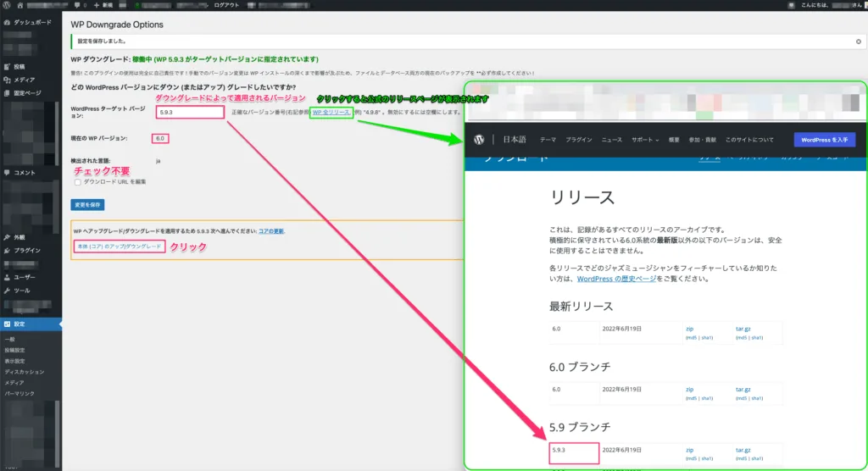This screenshot has width=868, height=471.
Task: Check the ダウンロード URL を編集 checkbox
Action: pyautogui.click(x=77, y=182)
